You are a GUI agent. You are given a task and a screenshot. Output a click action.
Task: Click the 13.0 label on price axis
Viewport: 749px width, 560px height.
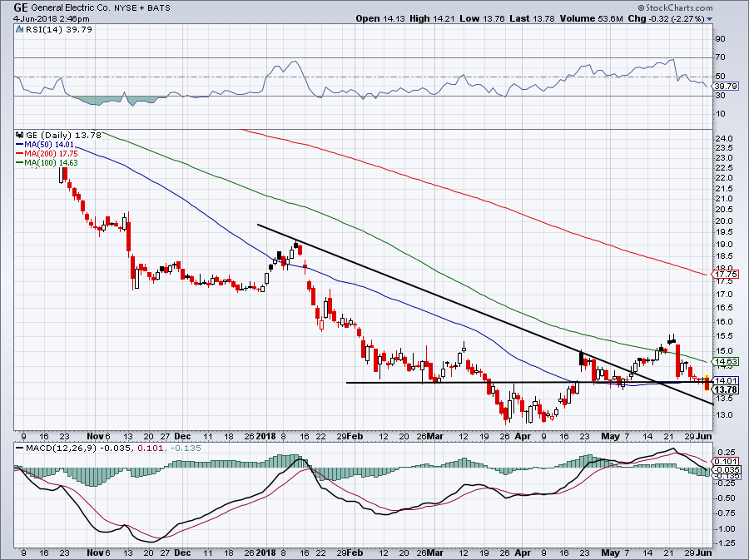click(724, 415)
